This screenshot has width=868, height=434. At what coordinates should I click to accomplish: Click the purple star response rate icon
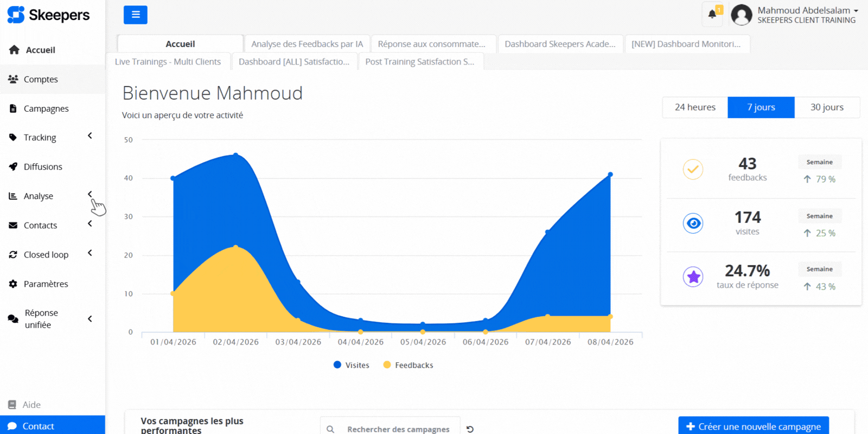[x=693, y=277]
